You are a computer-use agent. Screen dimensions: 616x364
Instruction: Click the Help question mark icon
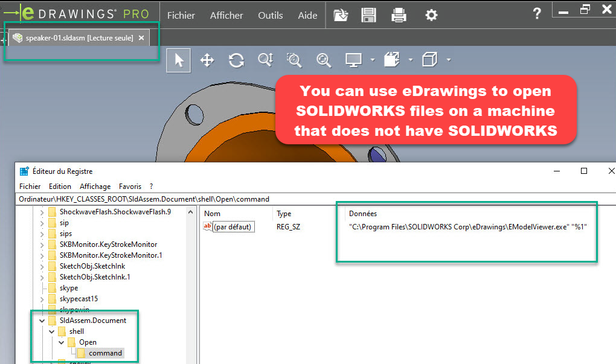coord(537,13)
